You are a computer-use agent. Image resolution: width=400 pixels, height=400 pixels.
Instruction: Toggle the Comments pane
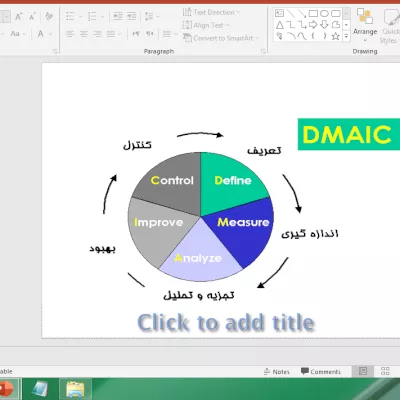point(321,371)
